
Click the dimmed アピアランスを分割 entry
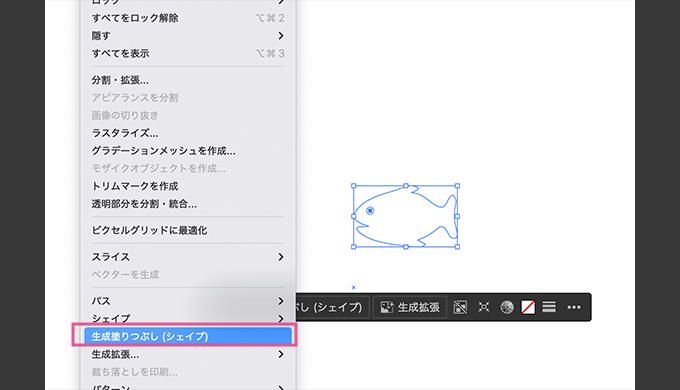click(x=188, y=98)
